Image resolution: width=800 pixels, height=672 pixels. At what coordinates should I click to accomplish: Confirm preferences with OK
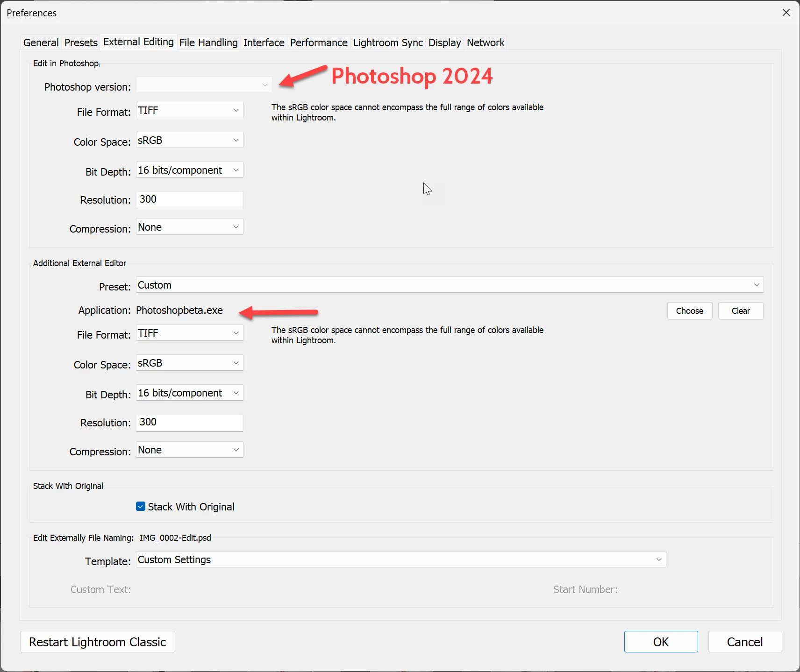pos(661,642)
